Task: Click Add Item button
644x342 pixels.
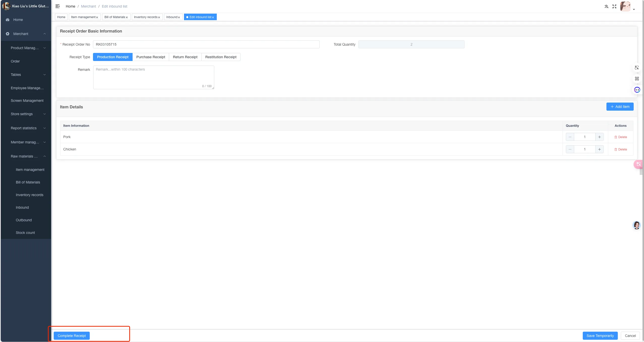Action: [x=620, y=107]
